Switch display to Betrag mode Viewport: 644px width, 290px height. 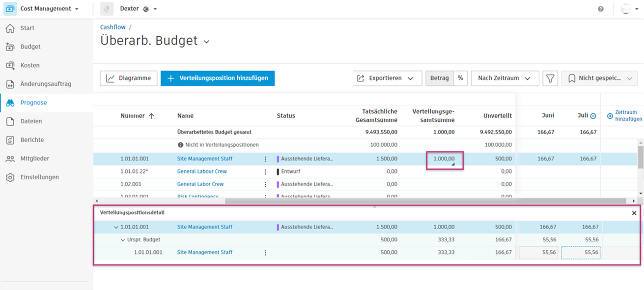[x=439, y=79]
